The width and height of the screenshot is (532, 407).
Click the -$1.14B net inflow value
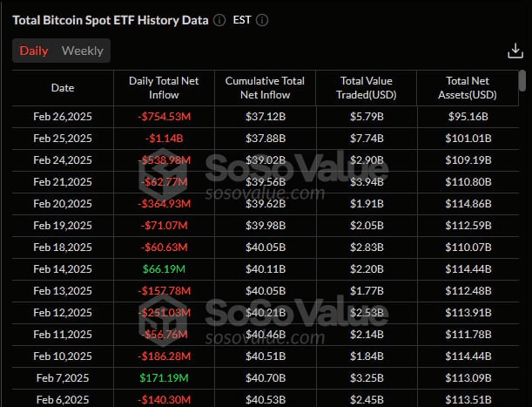pos(164,139)
